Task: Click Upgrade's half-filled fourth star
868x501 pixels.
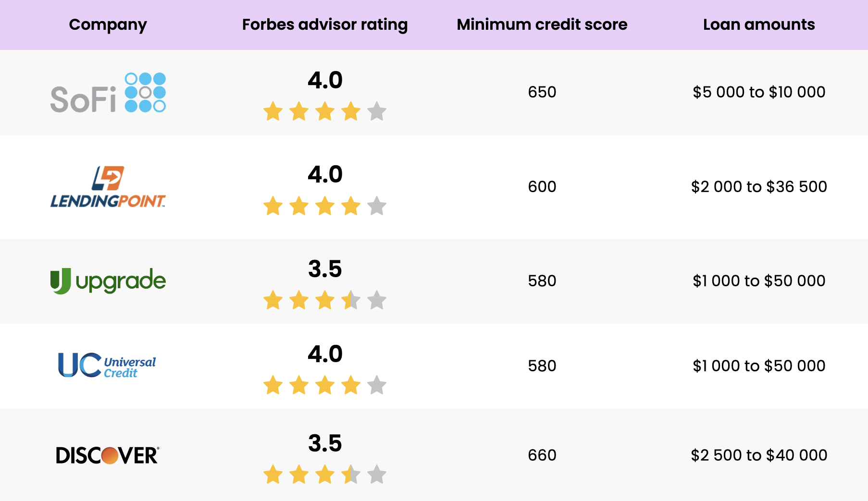Action: (x=351, y=300)
